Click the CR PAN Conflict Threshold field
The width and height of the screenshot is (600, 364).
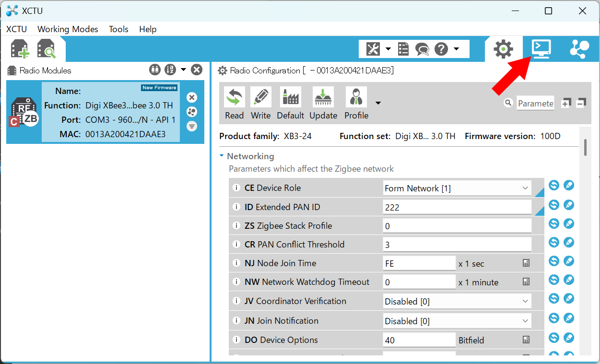457,245
